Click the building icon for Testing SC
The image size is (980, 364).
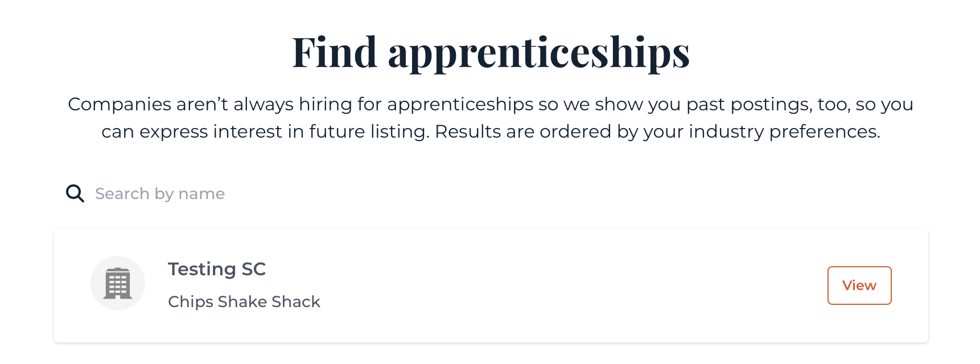tap(118, 283)
